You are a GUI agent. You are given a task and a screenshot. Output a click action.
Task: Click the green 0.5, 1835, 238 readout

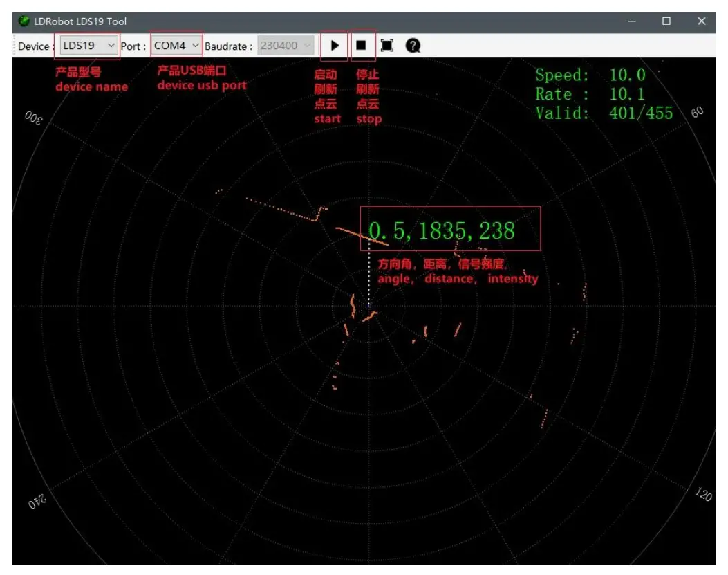coord(442,230)
